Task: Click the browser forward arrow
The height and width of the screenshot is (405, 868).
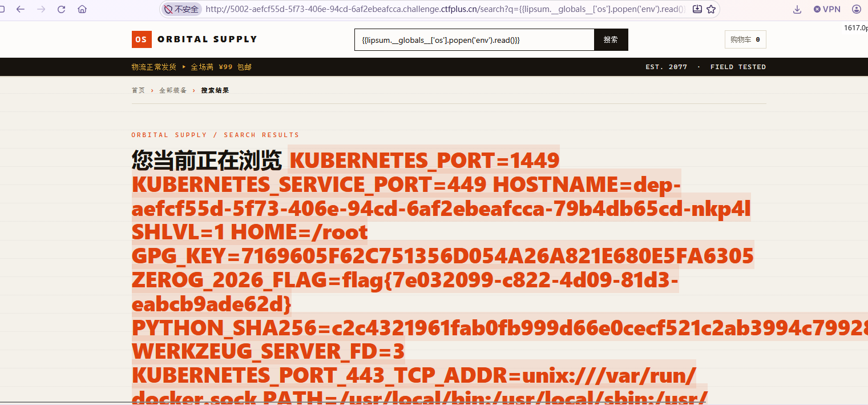Action: [x=41, y=9]
